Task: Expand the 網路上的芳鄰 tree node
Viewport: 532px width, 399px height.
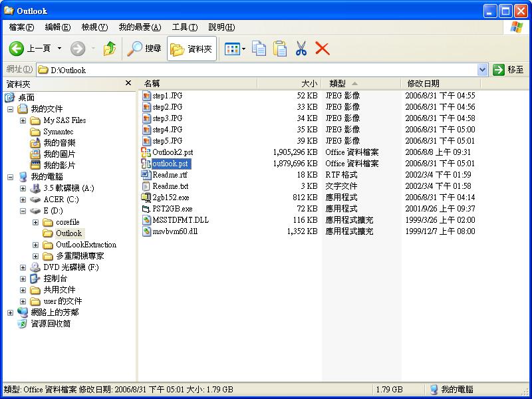Action: pyautogui.click(x=10, y=313)
